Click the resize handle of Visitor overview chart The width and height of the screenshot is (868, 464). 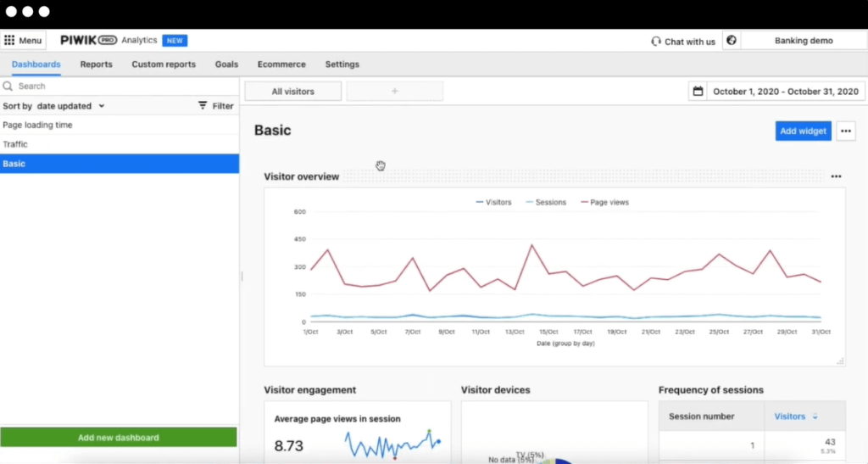tap(840, 361)
